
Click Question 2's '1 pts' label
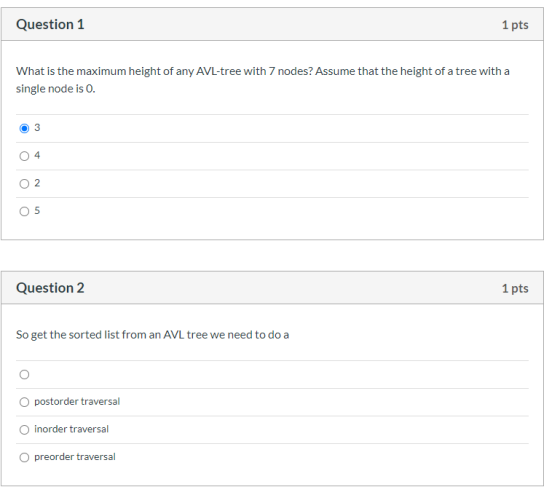tap(515, 288)
